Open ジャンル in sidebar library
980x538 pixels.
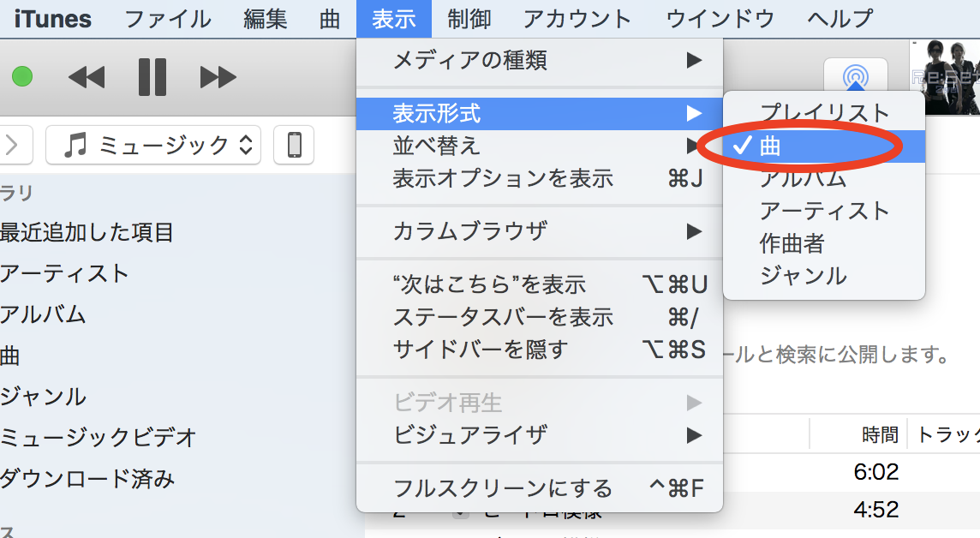[43, 397]
